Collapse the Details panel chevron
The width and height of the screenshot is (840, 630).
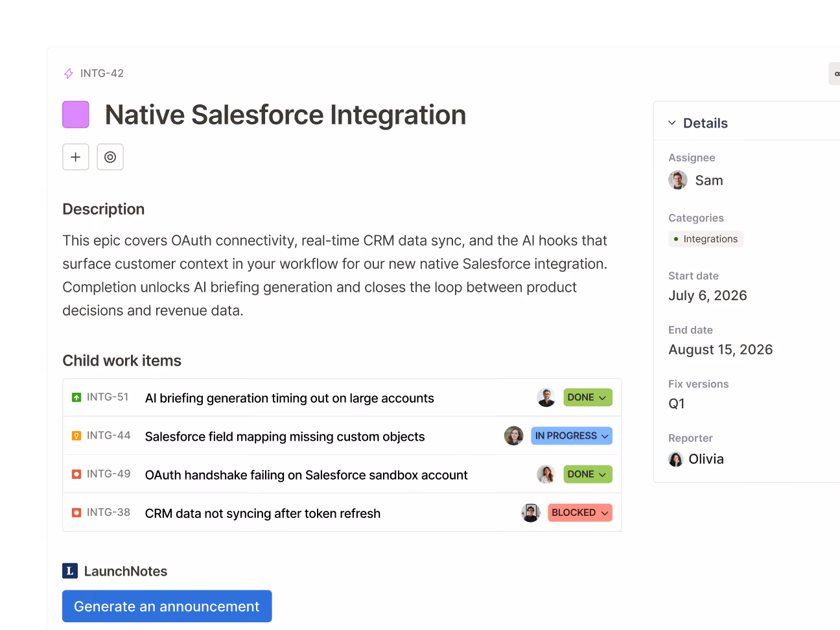pyautogui.click(x=672, y=123)
